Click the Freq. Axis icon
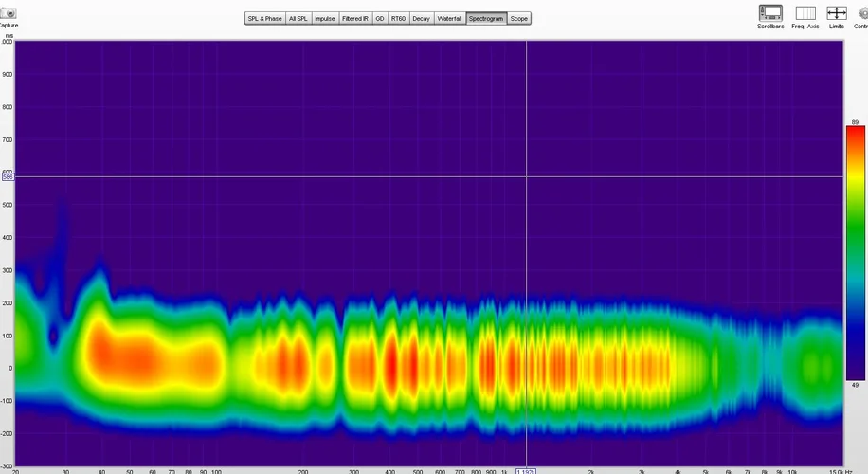 (805, 13)
